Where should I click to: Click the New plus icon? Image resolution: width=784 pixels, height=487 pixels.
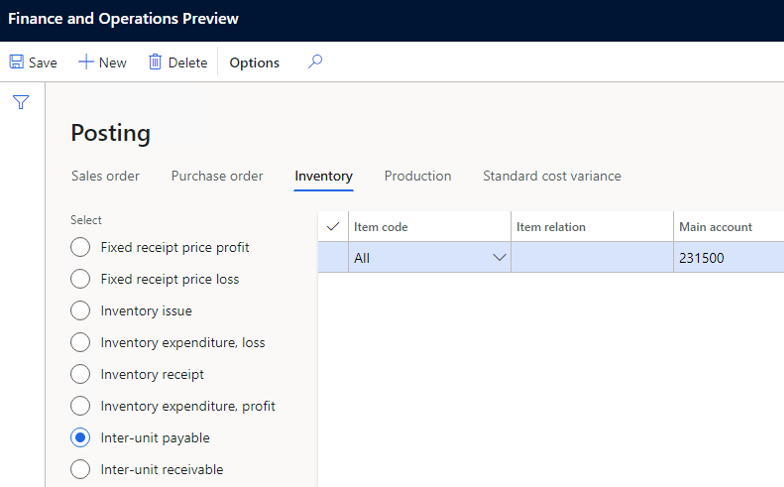point(86,62)
